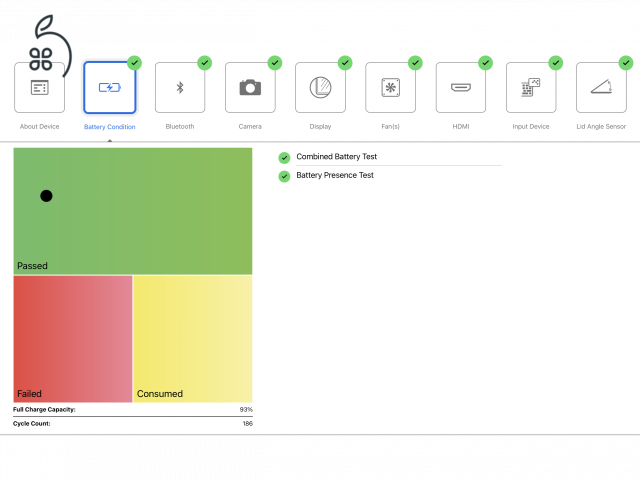Click the Fan(s) green check badge
Image resolution: width=640 pixels, height=480 pixels.
(x=415, y=63)
